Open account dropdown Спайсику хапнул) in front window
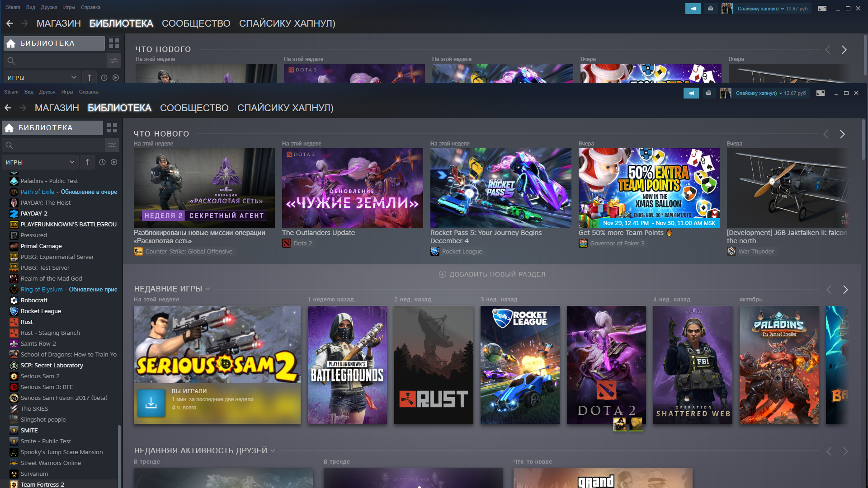The height and width of the screenshot is (488, 868). (x=759, y=93)
